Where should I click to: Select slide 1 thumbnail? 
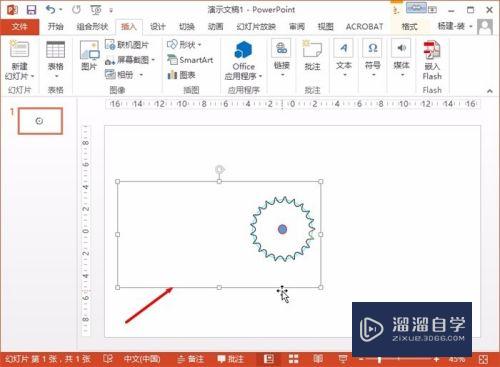(x=40, y=121)
